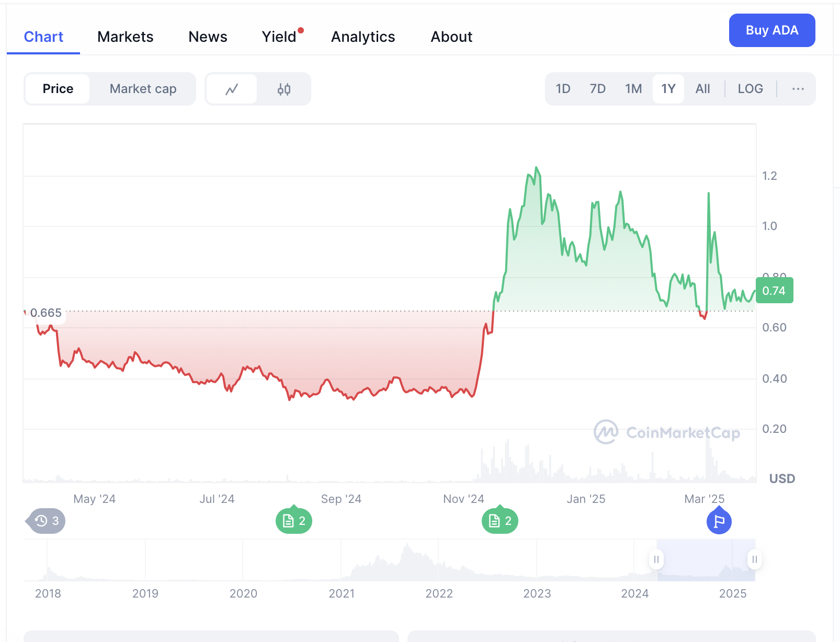Open the Chart tab
840x642 pixels.
coord(43,37)
